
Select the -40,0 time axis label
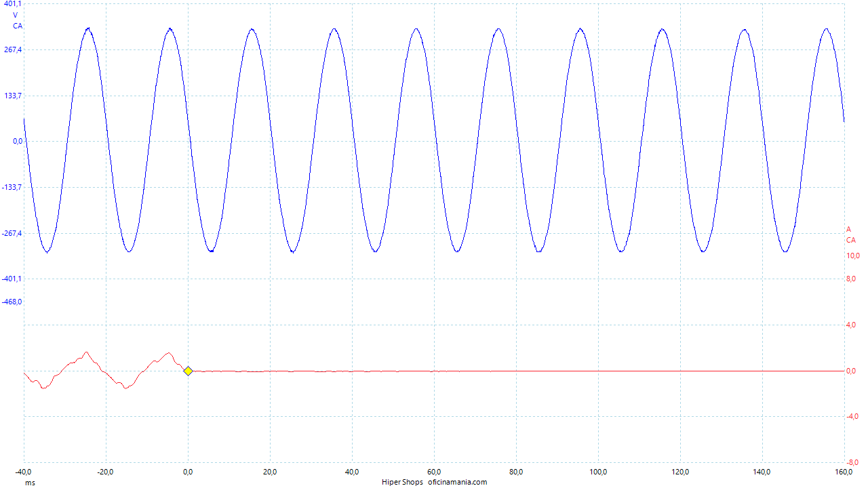point(24,472)
